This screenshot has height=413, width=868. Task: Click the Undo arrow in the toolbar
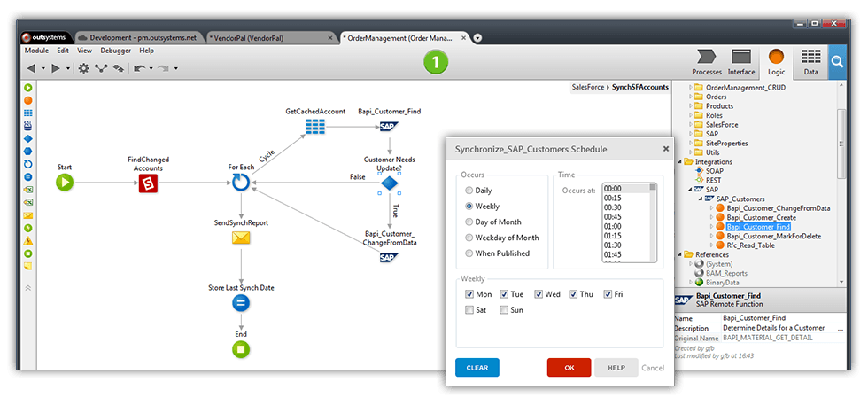(x=140, y=68)
